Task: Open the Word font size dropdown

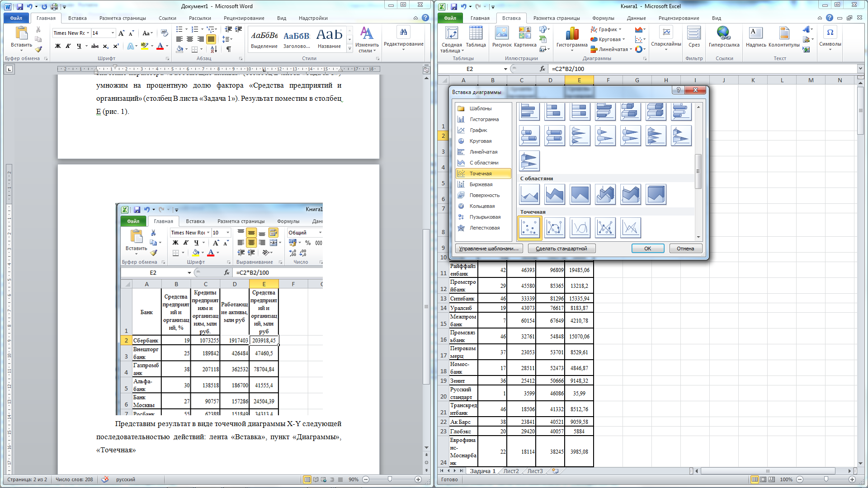Action: [x=113, y=33]
